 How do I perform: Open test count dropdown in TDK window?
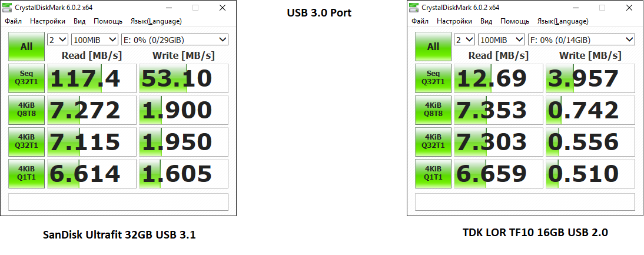[x=464, y=40]
